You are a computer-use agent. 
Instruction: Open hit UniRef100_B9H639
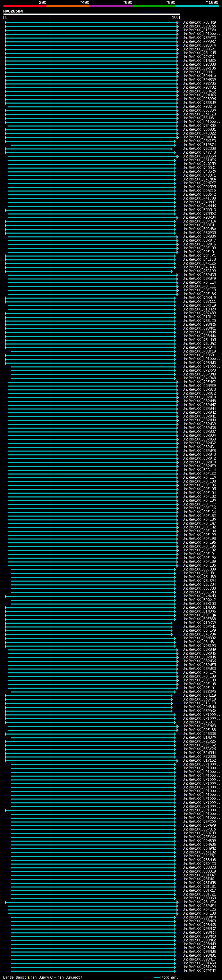click(x=199, y=80)
